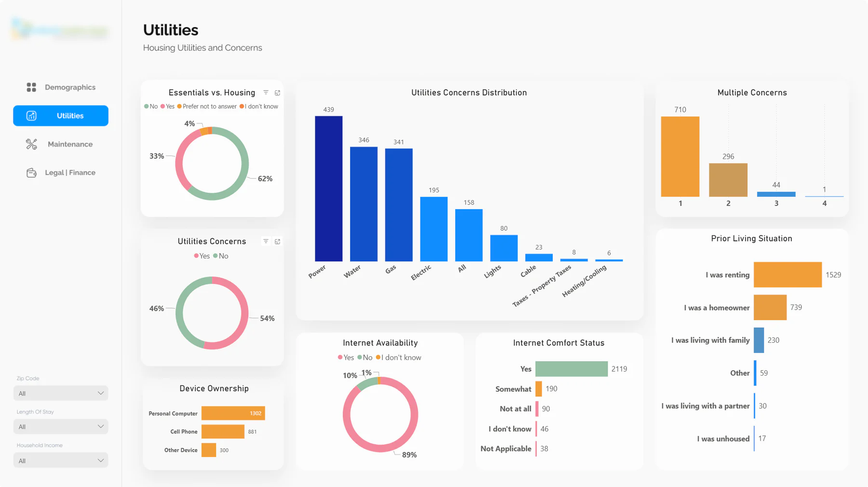Image resolution: width=868 pixels, height=487 pixels.
Task: Select the Other Device bar 300
Action: pyautogui.click(x=209, y=450)
